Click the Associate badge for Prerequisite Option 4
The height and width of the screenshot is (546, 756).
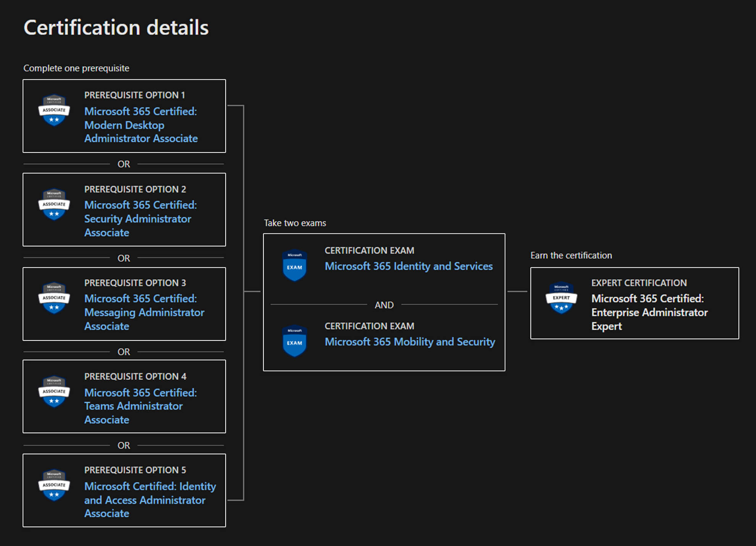[54, 392]
